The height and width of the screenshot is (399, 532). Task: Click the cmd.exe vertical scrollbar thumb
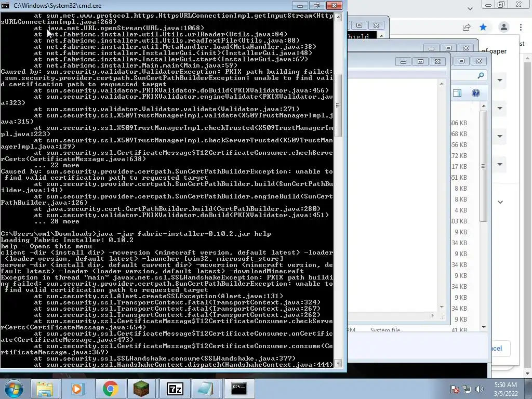point(338,105)
